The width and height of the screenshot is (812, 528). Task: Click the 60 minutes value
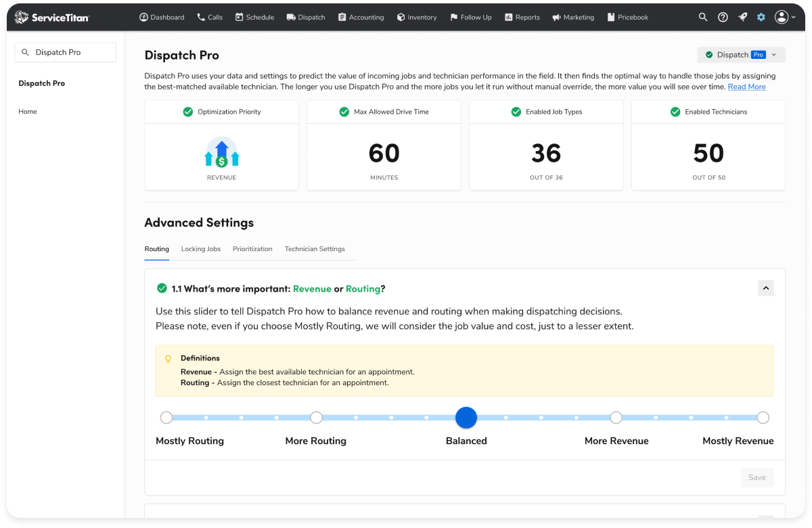click(384, 154)
